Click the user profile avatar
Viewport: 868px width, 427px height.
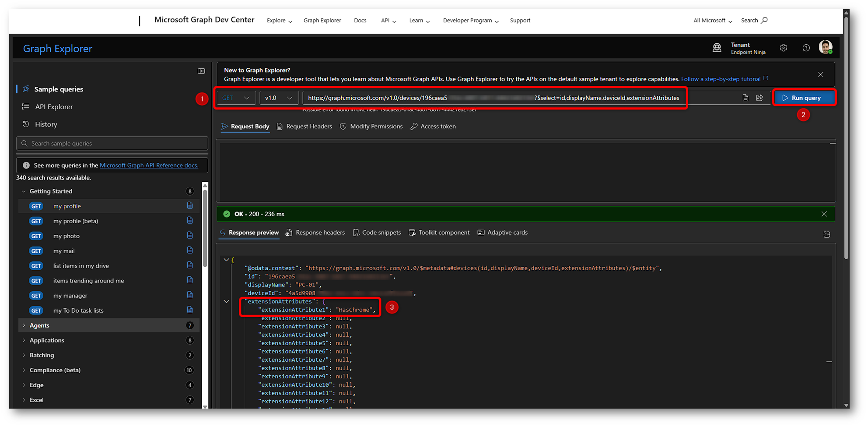(825, 47)
